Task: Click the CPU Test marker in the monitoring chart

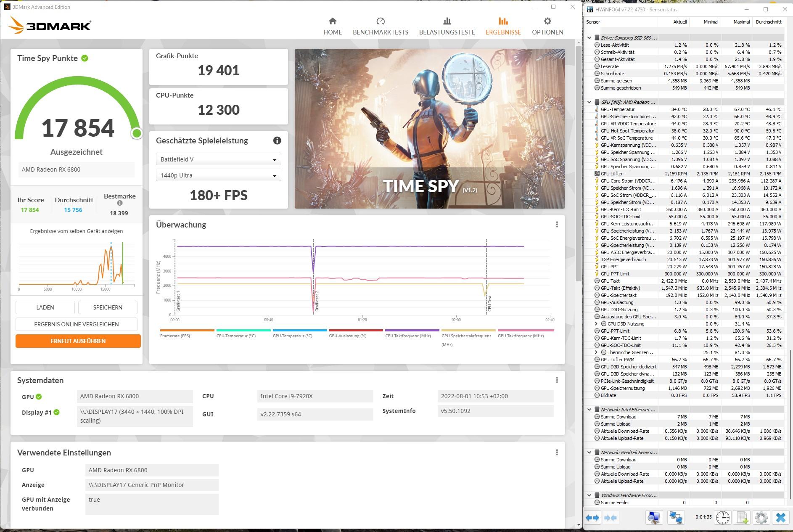Action: (x=490, y=304)
